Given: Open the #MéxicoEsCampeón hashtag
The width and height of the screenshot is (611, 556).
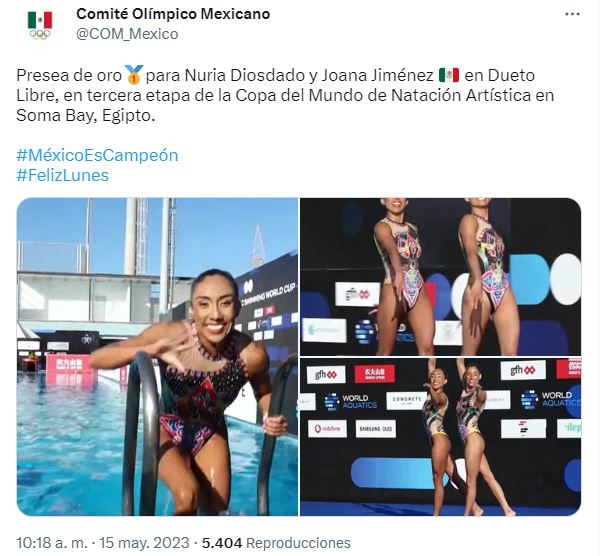Looking at the screenshot, I should [x=97, y=155].
